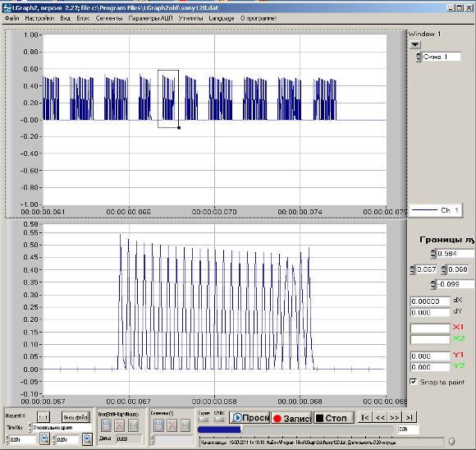This screenshot has height=450, width=476.
Task: Open the Файл menu
Action: click(12, 18)
